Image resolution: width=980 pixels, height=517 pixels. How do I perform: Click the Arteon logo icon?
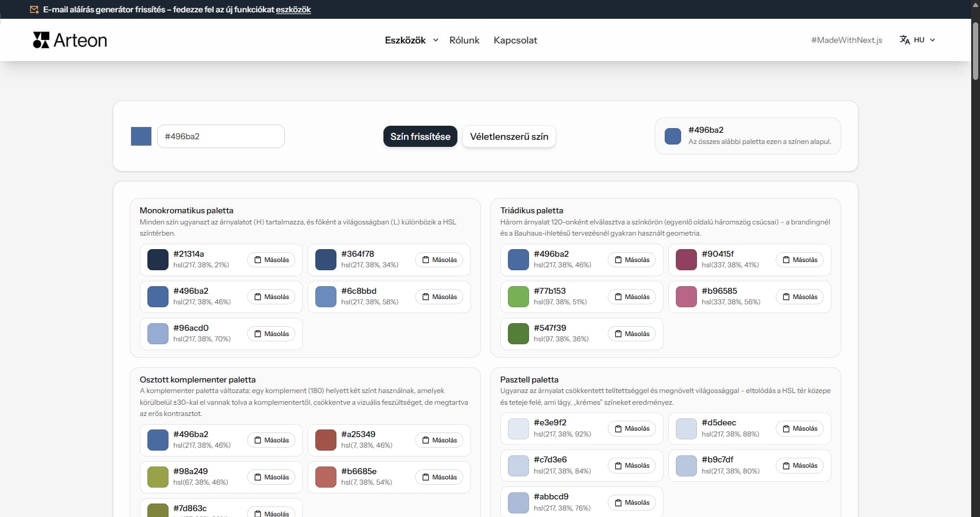click(x=41, y=40)
